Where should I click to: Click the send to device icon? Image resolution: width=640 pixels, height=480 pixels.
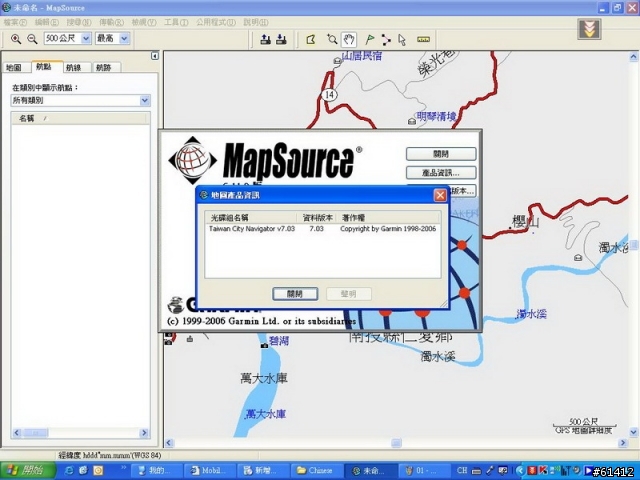[x=265, y=39]
